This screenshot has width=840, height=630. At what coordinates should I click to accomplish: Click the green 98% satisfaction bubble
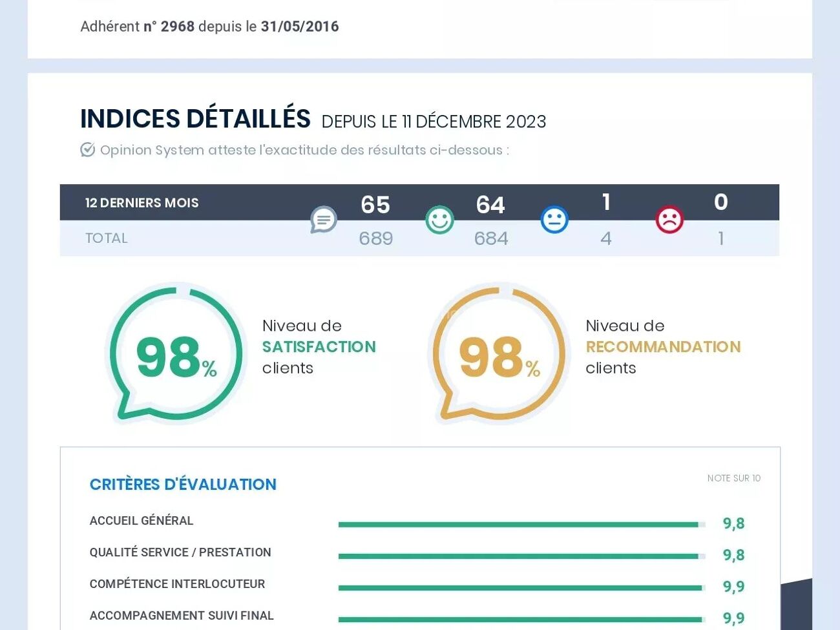coord(176,354)
